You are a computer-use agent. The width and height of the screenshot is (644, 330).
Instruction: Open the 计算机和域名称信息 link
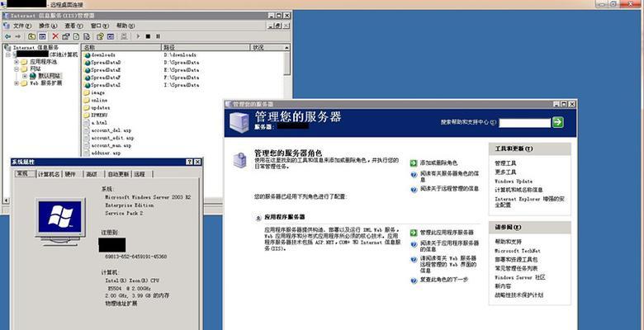(x=519, y=190)
